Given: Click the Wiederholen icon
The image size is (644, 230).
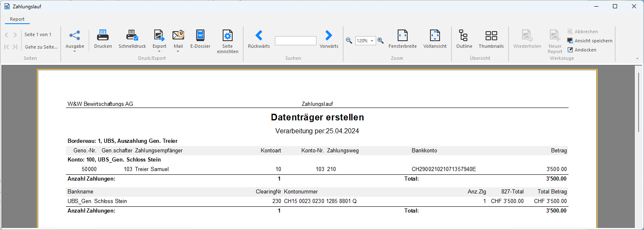Looking at the screenshot, I should point(527,35).
